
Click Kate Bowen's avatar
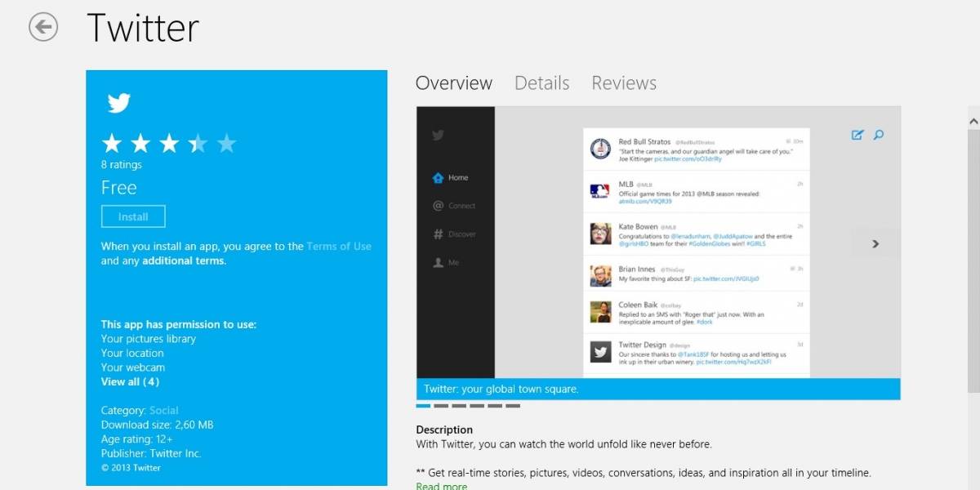click(x=600, y=234)
